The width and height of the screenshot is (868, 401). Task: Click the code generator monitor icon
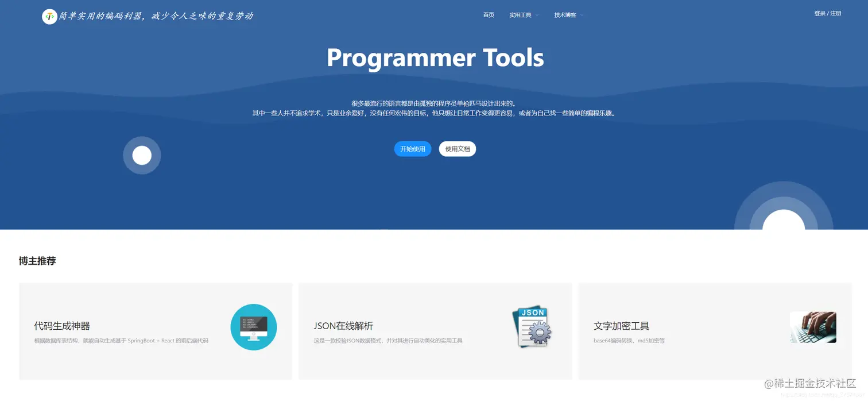[254, 327]
